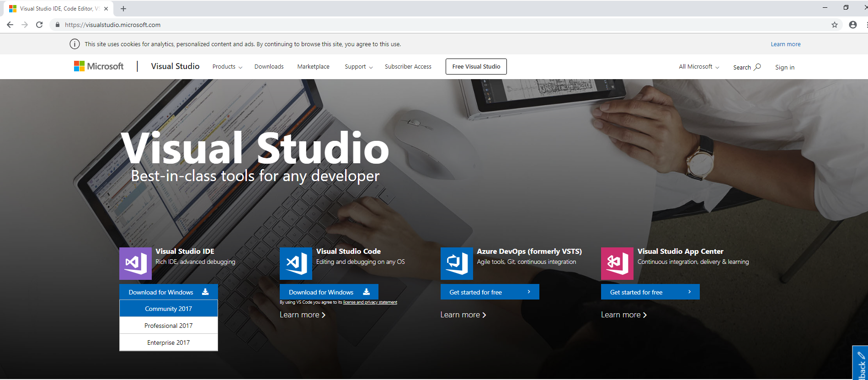The image size is (868, 380).
Task: Click Get started for free under Azure DevOps
Action: (x=490, y=292)
